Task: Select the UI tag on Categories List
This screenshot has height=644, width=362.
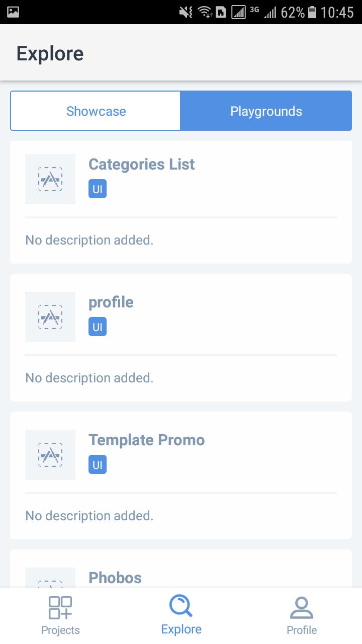Action: (x=97, y=189)
